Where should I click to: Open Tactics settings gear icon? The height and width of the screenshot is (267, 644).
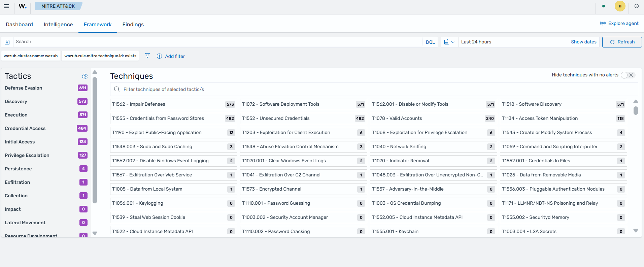click(85, 76)
